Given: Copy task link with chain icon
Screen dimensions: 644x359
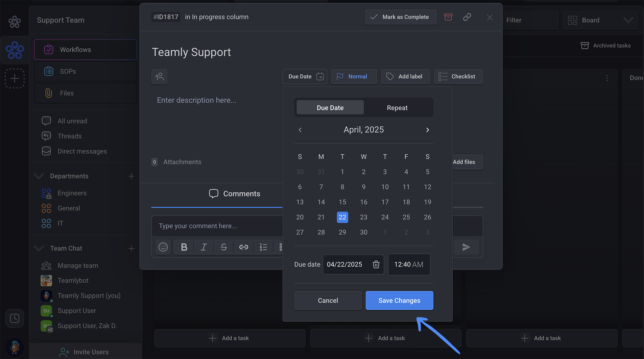Looking at the screenshot, I should pyautogui.click(x=467, y=17).
